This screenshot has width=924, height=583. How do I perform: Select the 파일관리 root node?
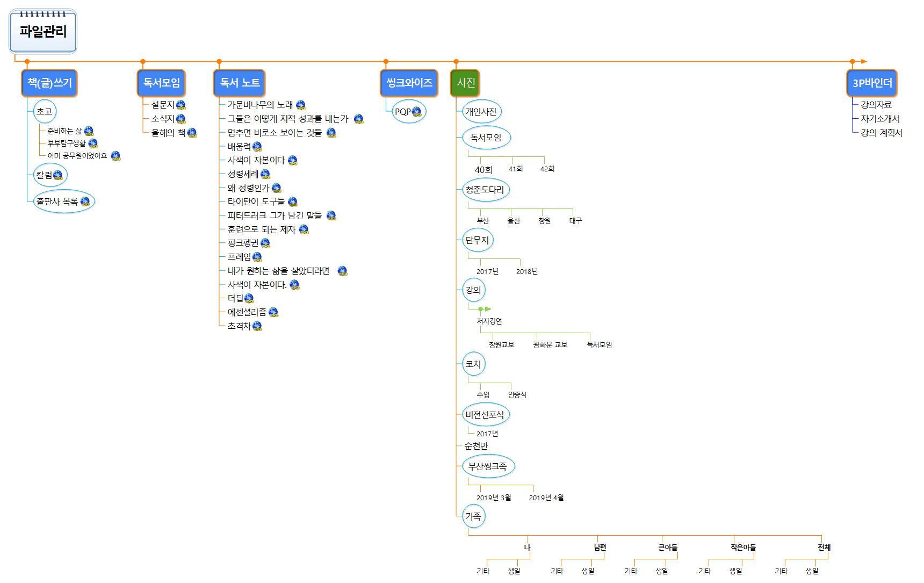click(43, 32)
